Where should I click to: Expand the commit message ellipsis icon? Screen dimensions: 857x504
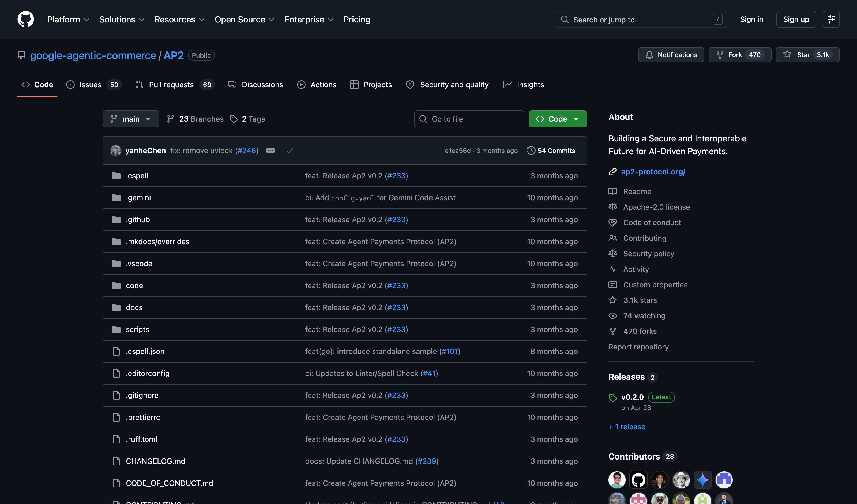coord(270,151)
